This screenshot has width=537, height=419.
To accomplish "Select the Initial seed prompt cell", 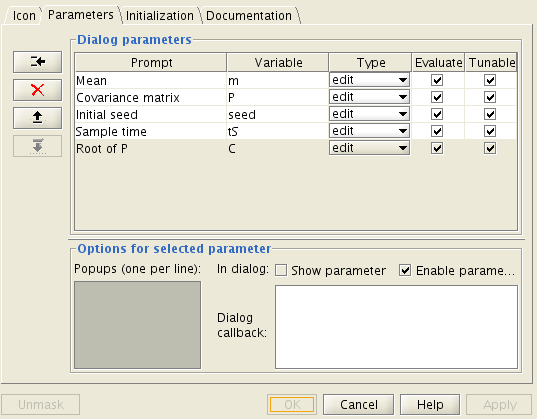I will click(x=151, y=114).
